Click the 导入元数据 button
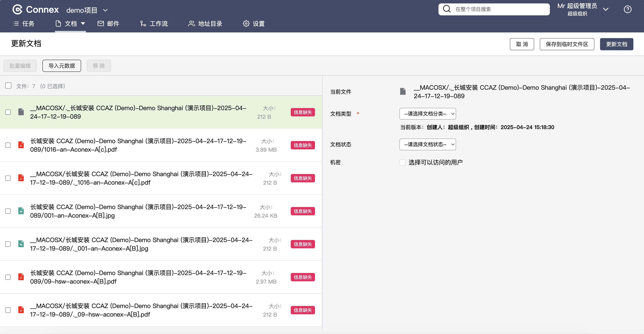 [62, 66]
